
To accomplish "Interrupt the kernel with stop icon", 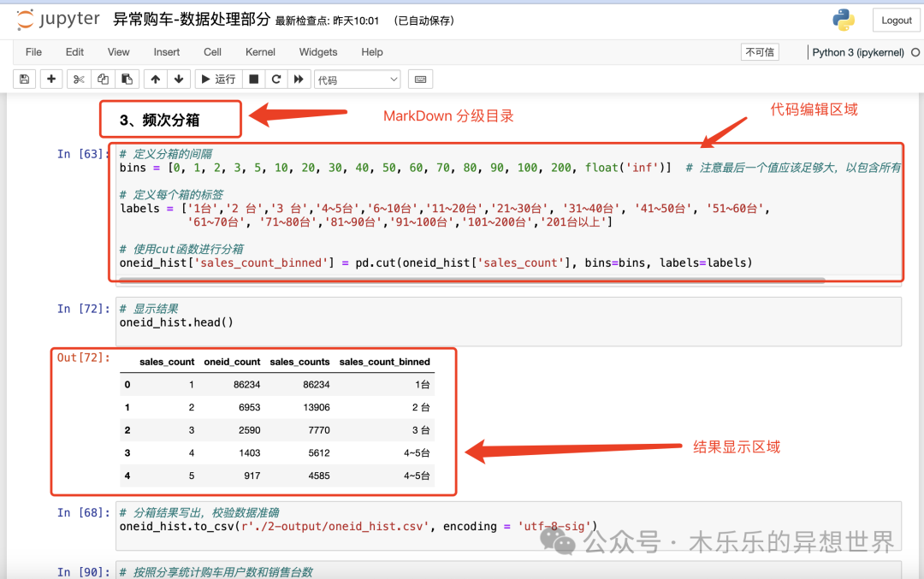I will coord(253,79).
